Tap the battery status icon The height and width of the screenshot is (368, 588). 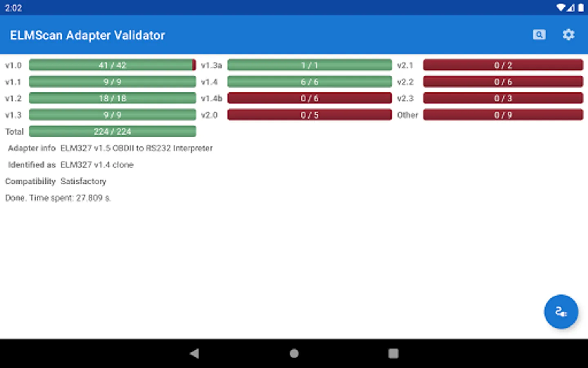coord(581,8)
